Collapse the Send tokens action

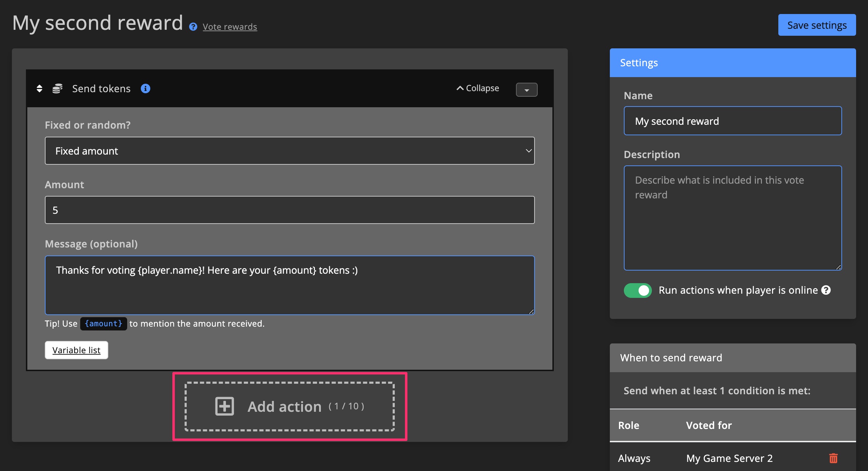point(477,88)
